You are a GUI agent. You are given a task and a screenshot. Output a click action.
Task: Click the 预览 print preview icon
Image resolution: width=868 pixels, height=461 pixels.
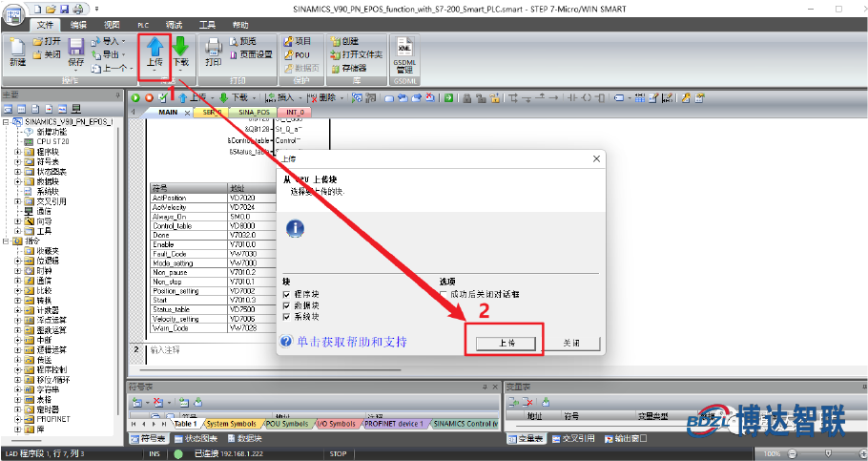coord(234,42)
